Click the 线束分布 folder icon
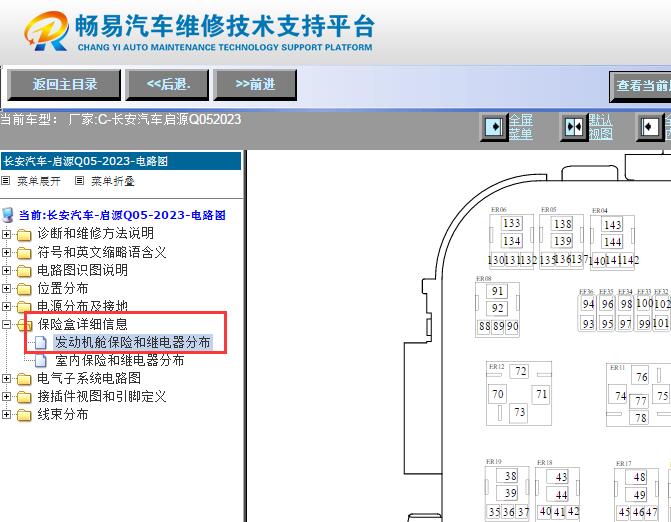Image resolution: width=671 pixels, height=522 pixels. click(x=24, y=415)
